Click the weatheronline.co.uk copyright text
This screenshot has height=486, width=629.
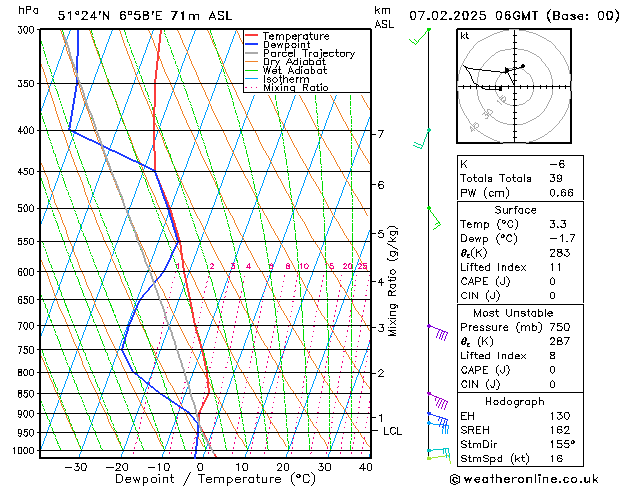pyautogui.click(x=524, y=479)
